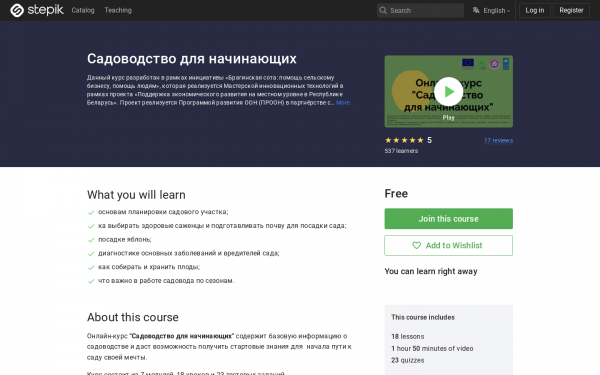Click the language translate icon
Viewport: 600px width, 375px height.
coord(476,10)
